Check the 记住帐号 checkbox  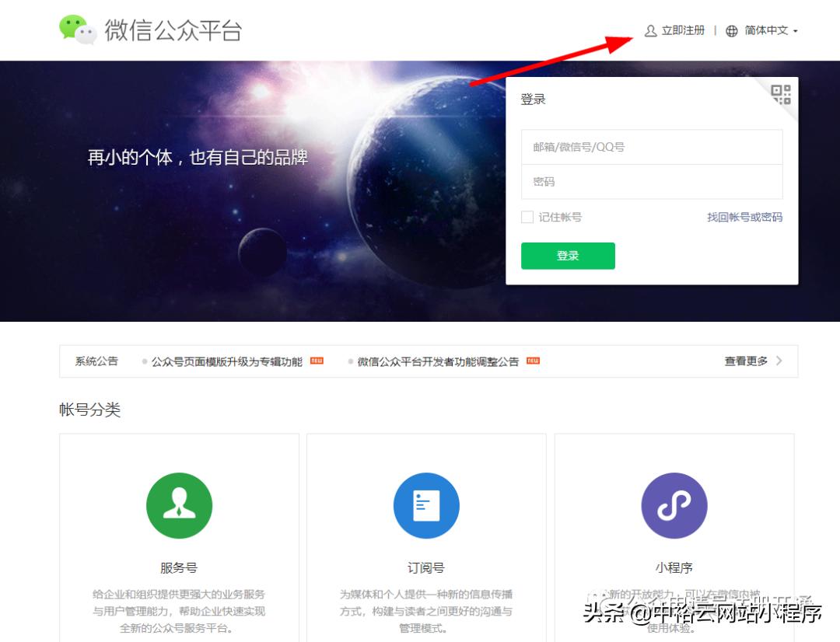point(527,217)
